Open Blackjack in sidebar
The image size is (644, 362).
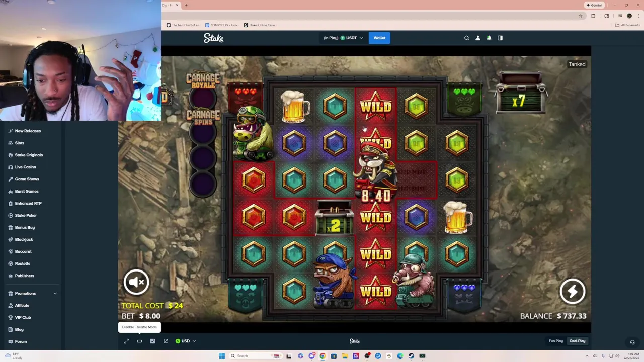tap(24, 239)
